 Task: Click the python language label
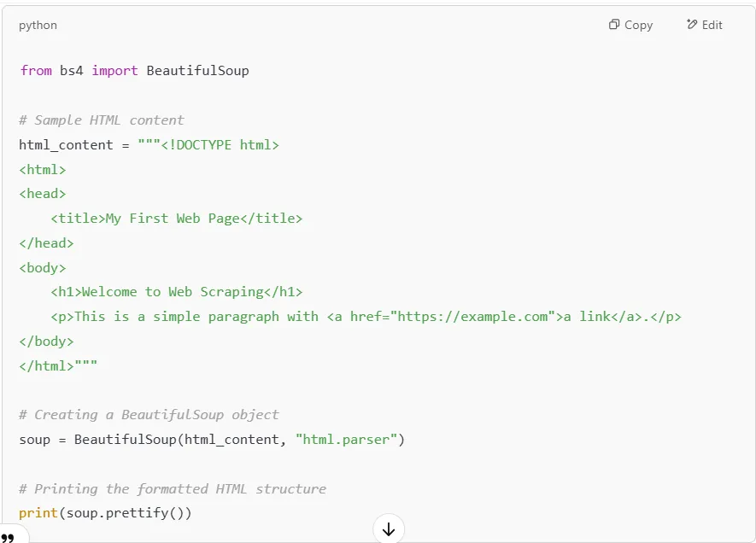point(38,26)
